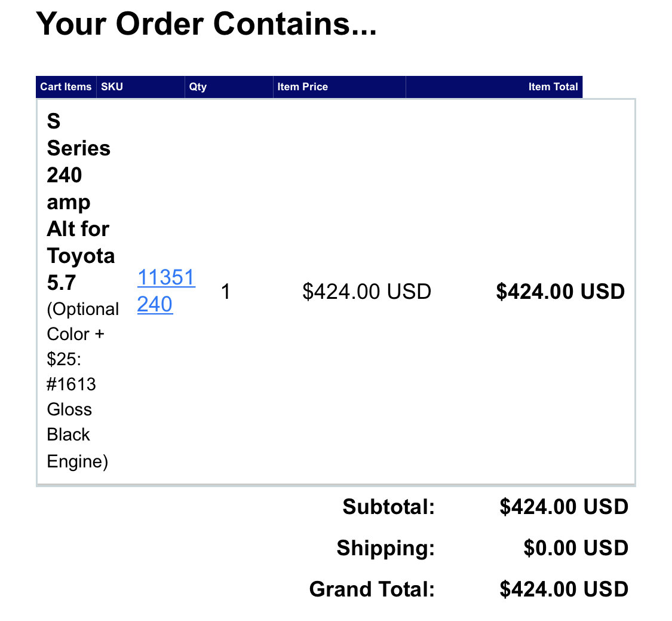
Task: Click the 240 part of the SKU link
Action: 155,304
